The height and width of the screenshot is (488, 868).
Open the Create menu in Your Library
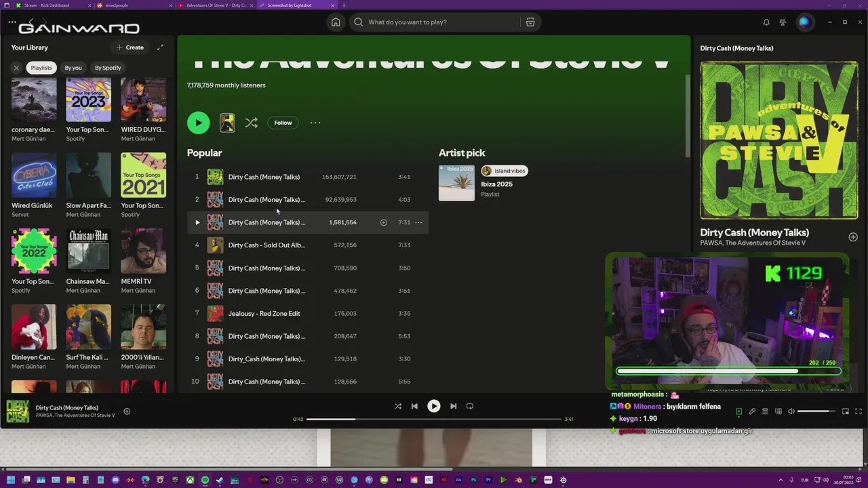[x=130, y=47]
